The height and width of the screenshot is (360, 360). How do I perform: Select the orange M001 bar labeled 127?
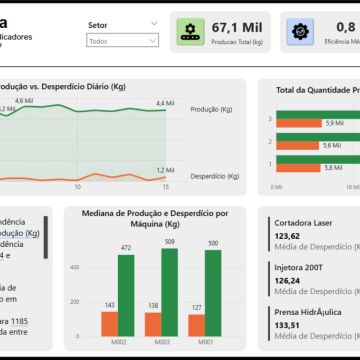coord(197,325)
